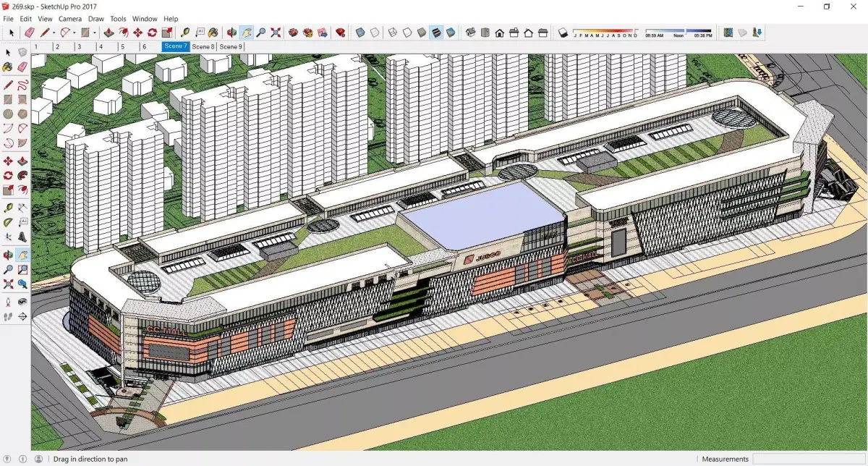Viewport: 868px width, 466px height.
Task: Toggle Back Edges style
Action: pyautogui.click(x=374, y=33)
